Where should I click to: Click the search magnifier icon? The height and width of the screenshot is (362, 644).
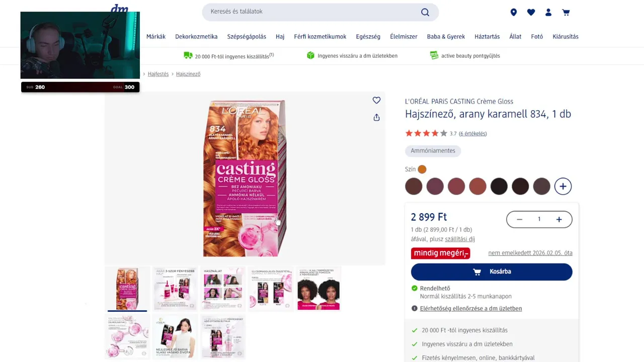pos(425,12)
